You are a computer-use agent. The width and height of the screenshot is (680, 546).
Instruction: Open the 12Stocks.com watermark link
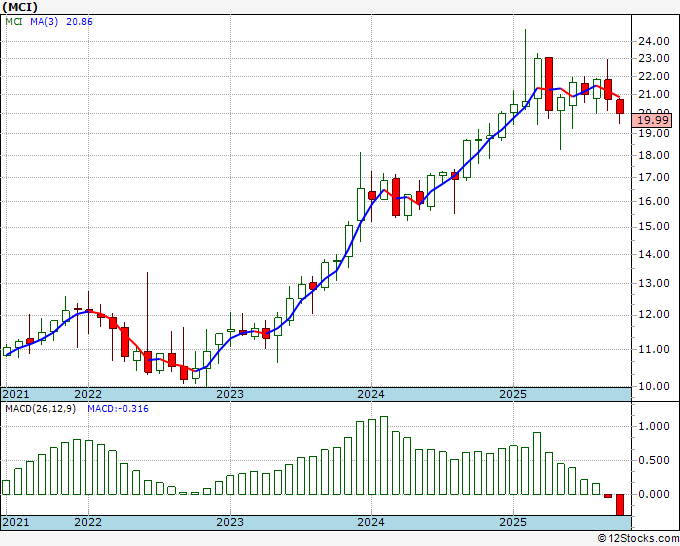[x=639, y=538]
